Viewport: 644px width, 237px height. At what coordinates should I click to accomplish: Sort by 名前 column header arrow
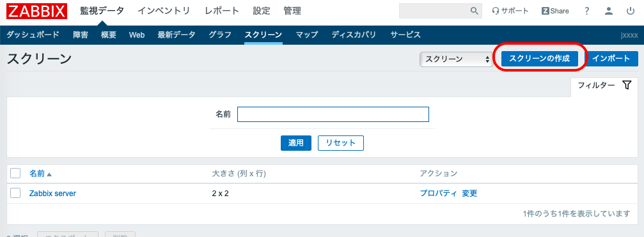coord(49,174)
